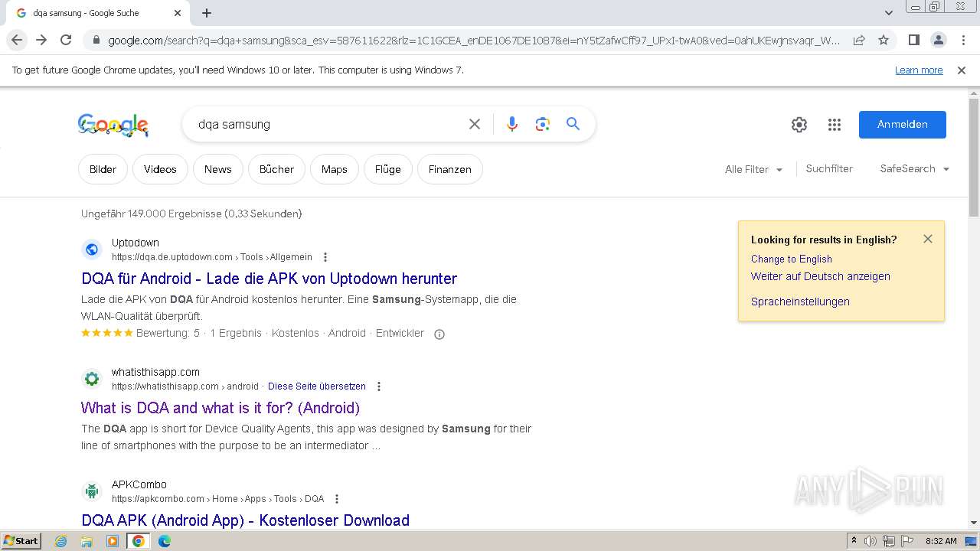Click the whatisthisapp.com favicon

tap(92, 379)
